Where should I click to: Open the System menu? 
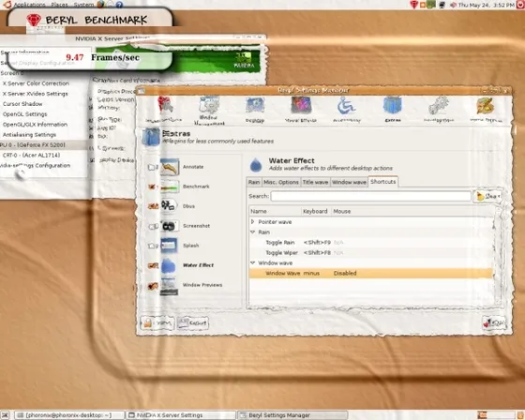[83, 5]
